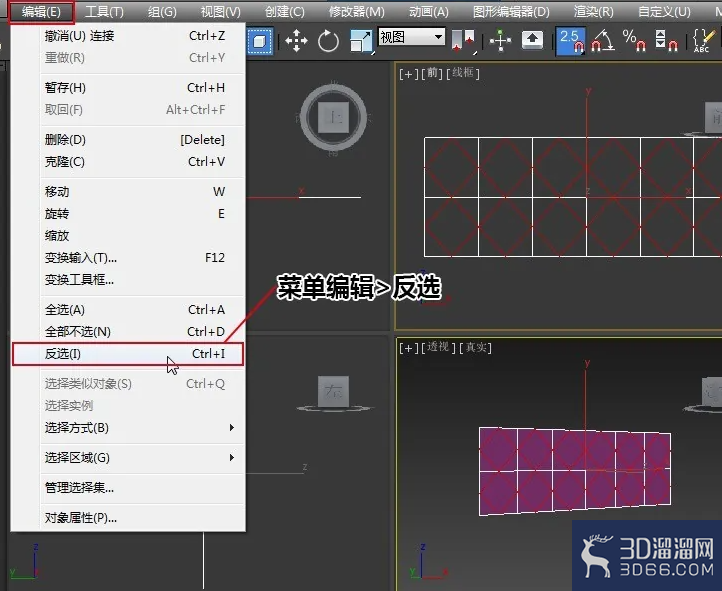This screenshot has width=722, height=591.
Task: Open the 渲染(R) menu
Action: tap(593, 12)
